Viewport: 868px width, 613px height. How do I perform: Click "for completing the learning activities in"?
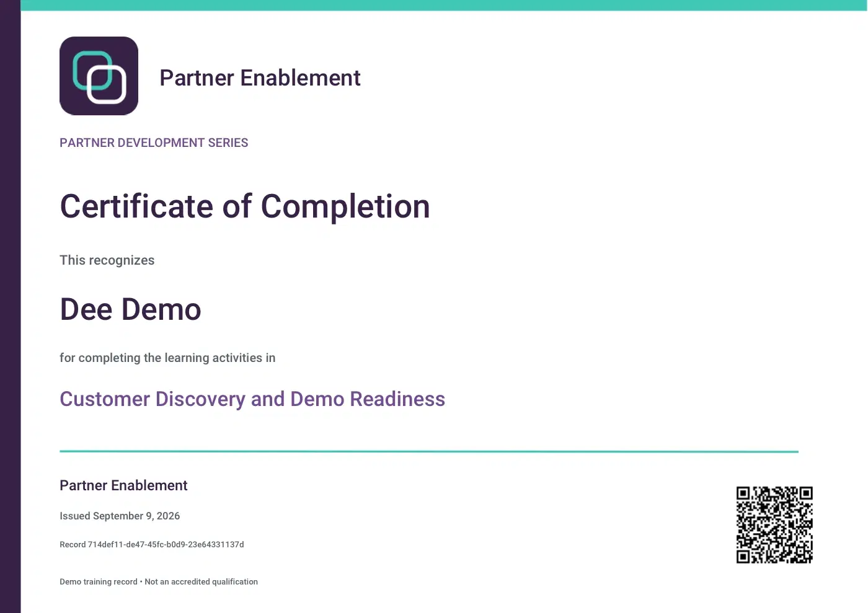(x=167, y=358)
